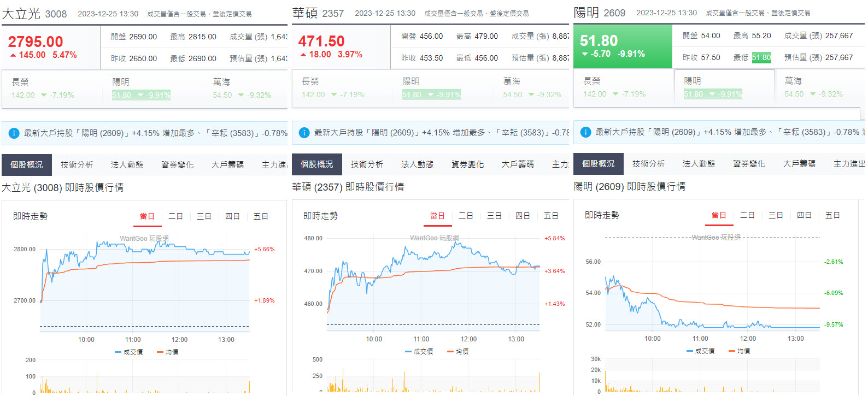Click the 471.50 price of 華碩
The width and height of the screenshot is (868, 396).
pyautogui.click(x=321, y=41)
